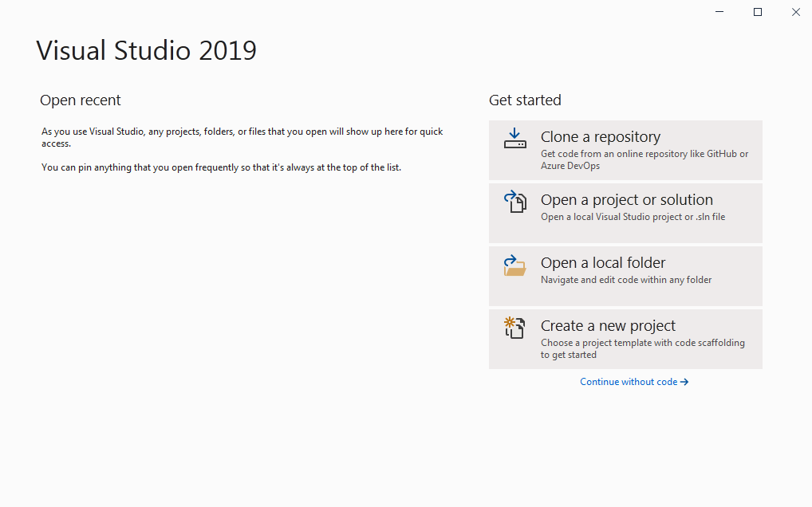Maximize the Visual Studio start window

[758, 12]
